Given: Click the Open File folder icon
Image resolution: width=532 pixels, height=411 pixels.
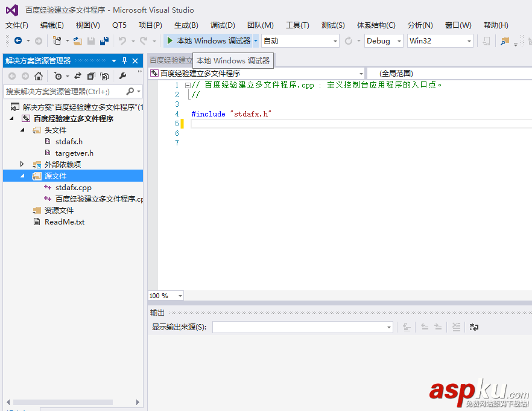Looking at the screenshot, I should coord(78,41).
